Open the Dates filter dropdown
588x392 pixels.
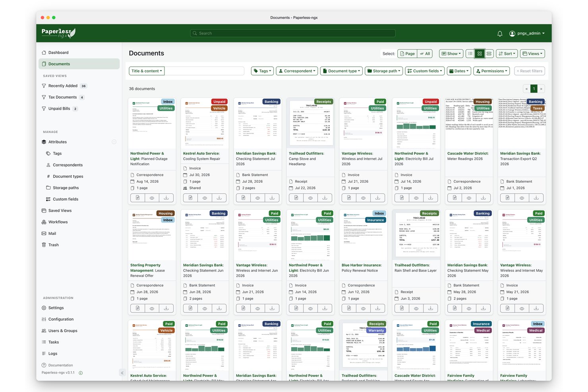coord(459,71)
